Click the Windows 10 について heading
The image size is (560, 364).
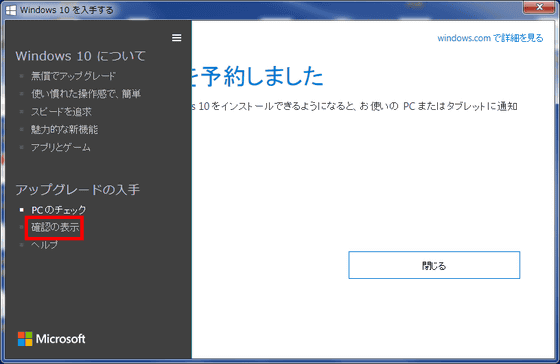click(81, 56)
